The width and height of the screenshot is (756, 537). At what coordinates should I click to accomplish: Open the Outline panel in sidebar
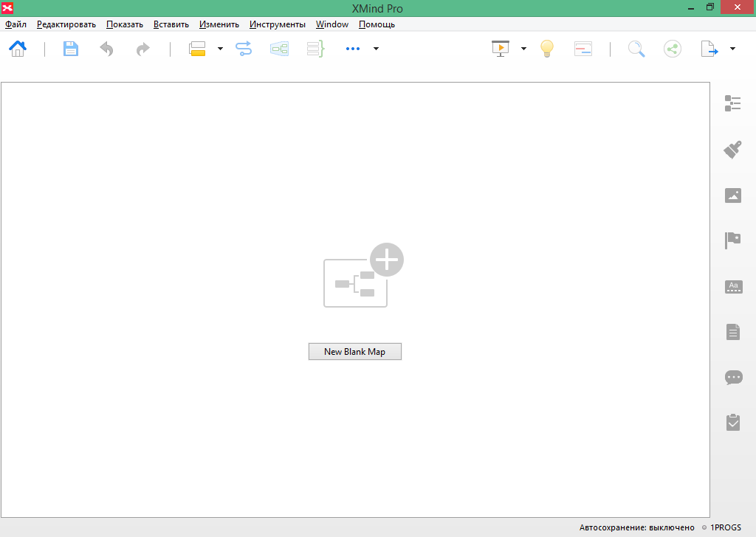(732, 103)
